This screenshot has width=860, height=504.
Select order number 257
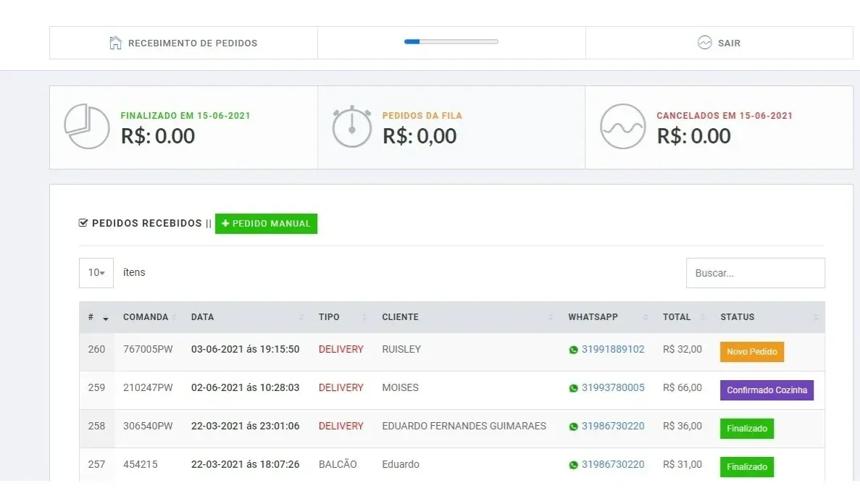[96, 464]
